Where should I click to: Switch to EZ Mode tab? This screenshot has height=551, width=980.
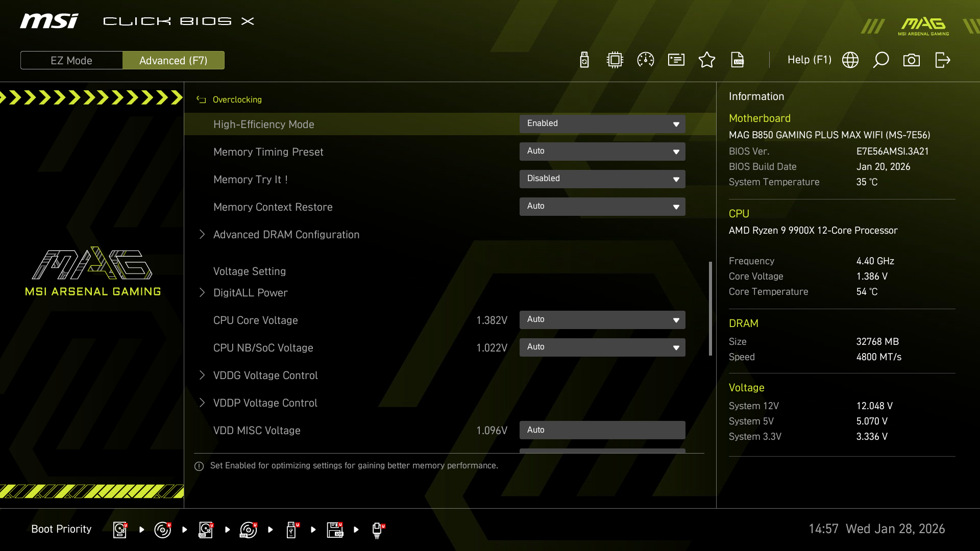tap(71, 61)
